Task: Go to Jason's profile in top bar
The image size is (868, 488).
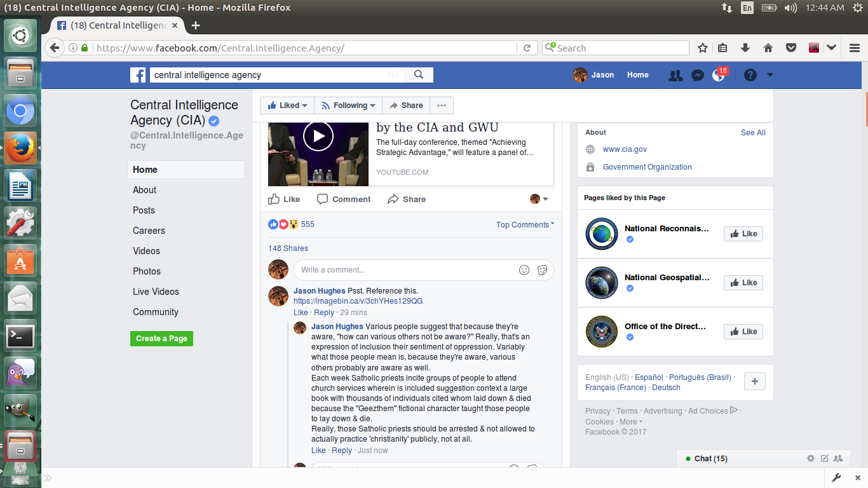Action: (x=594, y=75)
